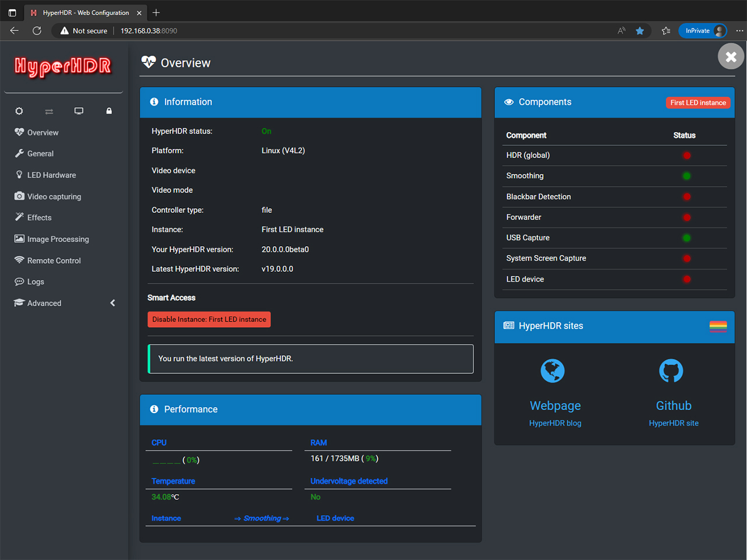Click the graduation cap icon beside Advanced
This screenshot has width=747, height=560.
pos(19,303)
